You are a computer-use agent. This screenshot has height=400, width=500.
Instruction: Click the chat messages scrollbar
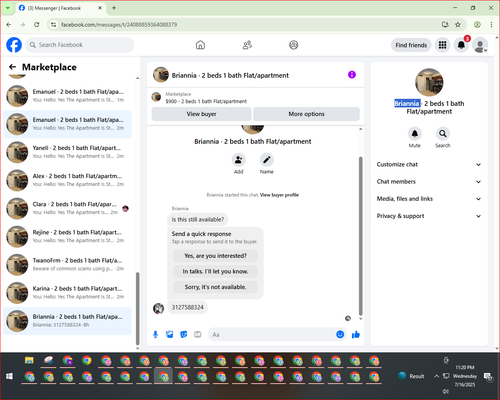(360, 236)
